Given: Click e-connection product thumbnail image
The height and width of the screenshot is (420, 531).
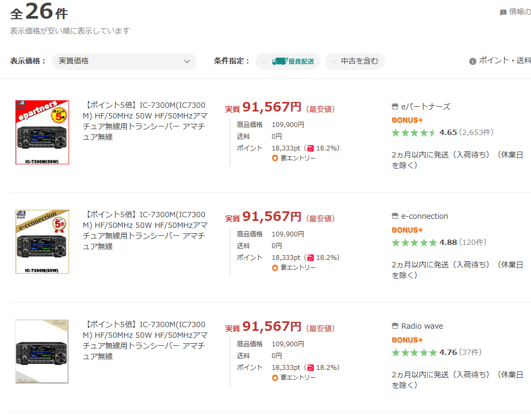Looking at the screenshot, I should (42, 242).
